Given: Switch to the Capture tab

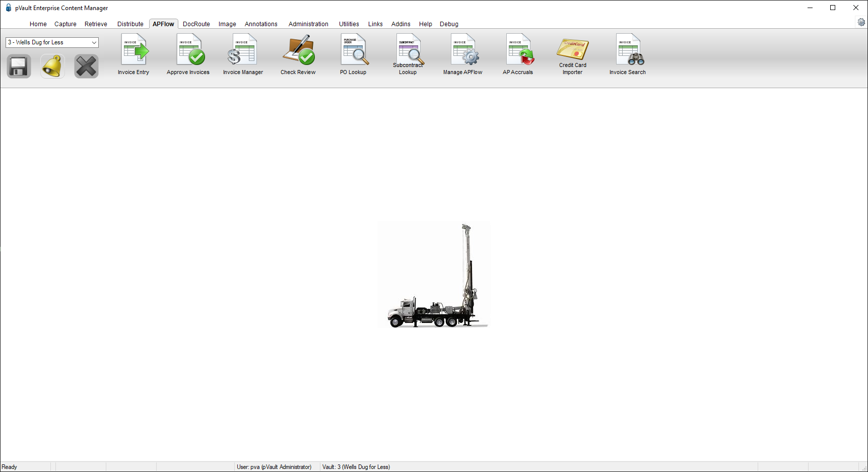Looking at the screenshot, I should pyautogui.click(x=65, y=24).
